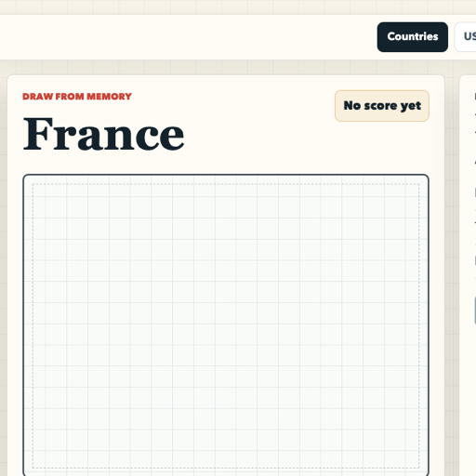
Task: Click the gray button on the side panel edge
Action: coord(475,311)
